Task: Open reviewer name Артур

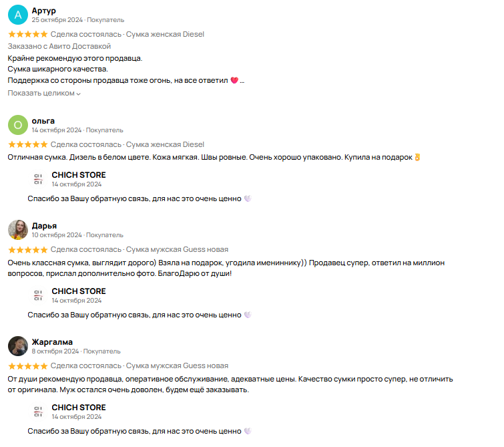Action: point(44,11)
